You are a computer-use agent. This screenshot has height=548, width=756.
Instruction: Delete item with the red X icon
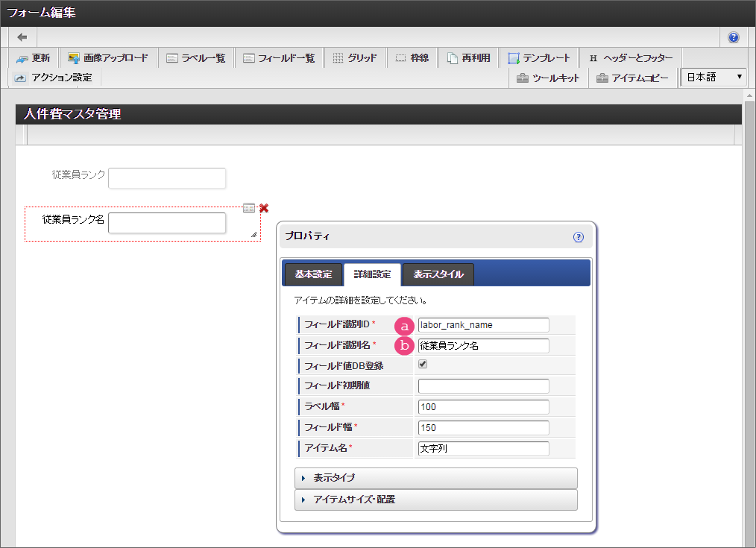tap(264, 208)
